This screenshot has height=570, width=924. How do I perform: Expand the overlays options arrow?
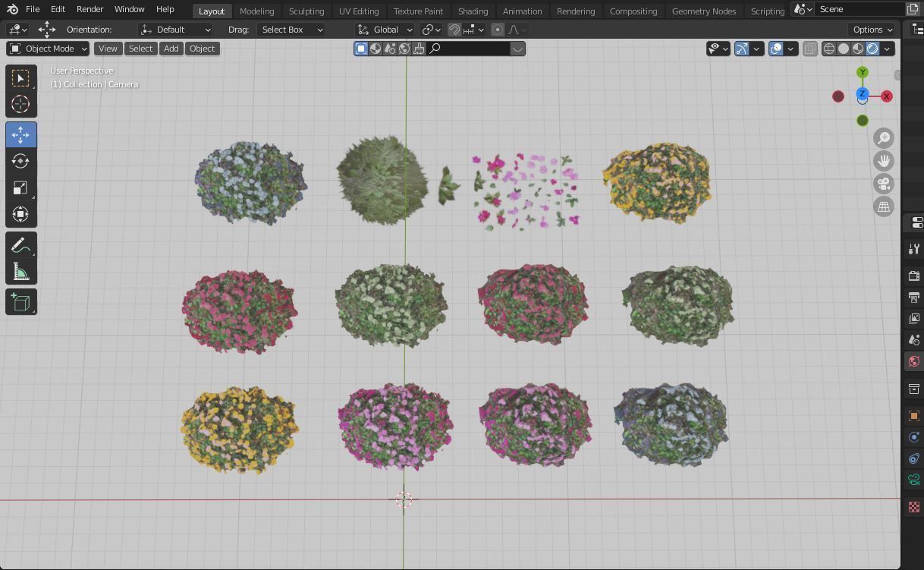pos(790,49)
